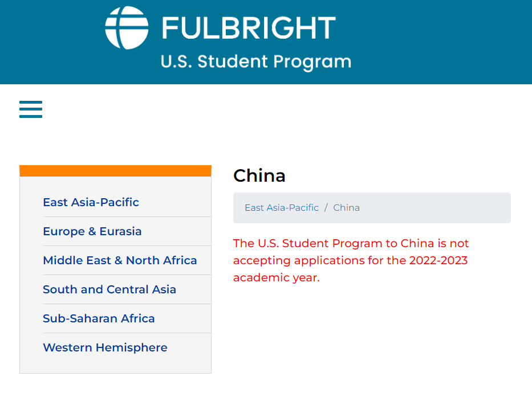Open South and Central Asia region

(x=109, y=289)
